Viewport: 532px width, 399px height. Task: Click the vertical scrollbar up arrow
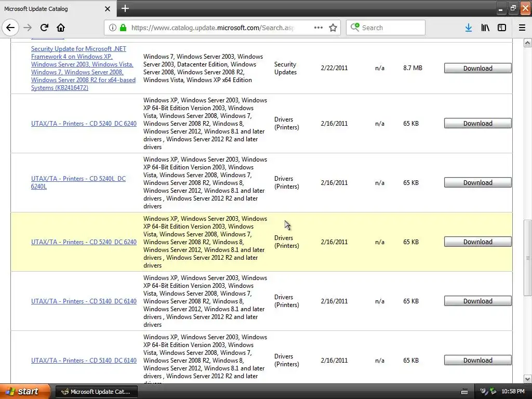click(x=527, y=43)
